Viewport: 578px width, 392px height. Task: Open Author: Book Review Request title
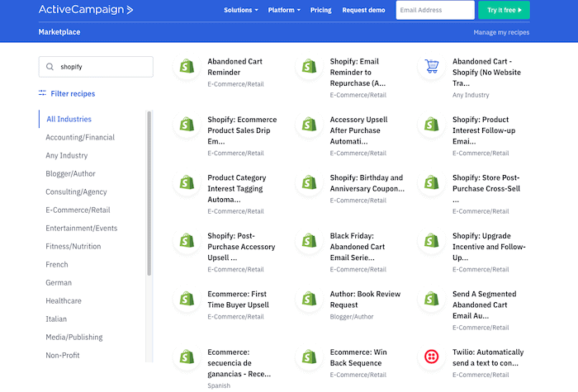[x=365, y=300]
